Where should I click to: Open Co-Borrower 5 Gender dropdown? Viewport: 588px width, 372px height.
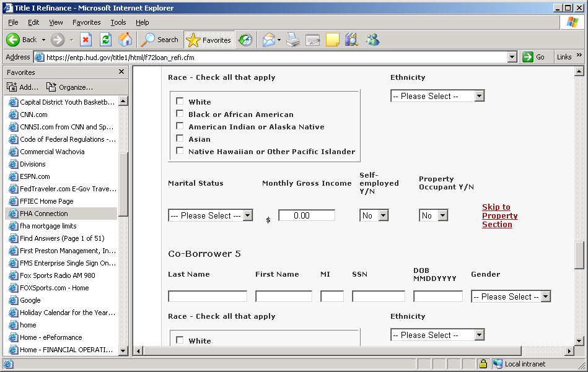point(511,296)
